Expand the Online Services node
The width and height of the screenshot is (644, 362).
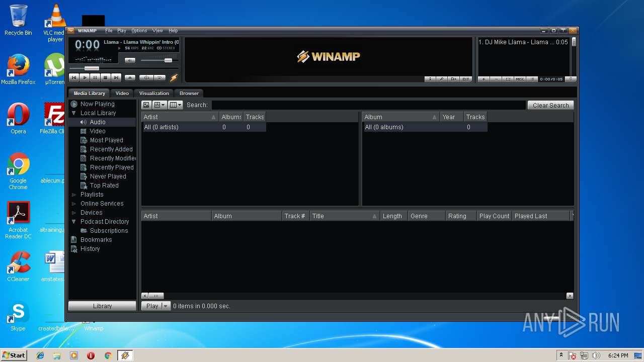74,204
